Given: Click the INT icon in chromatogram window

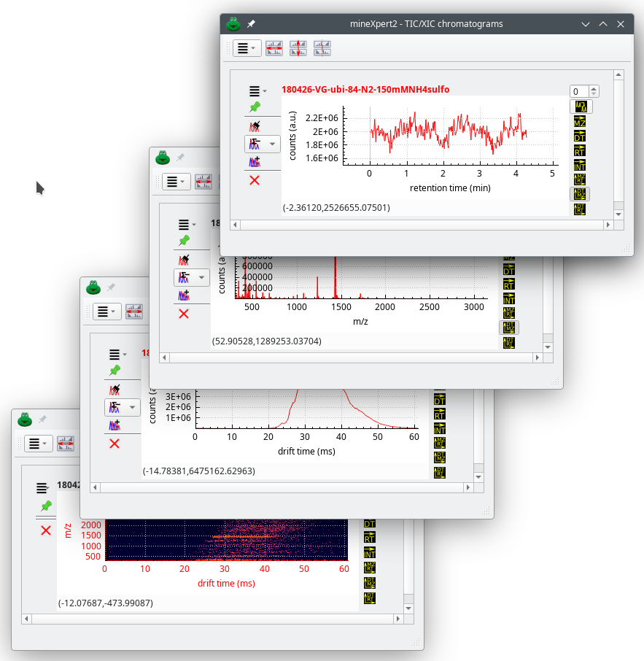Looking at the screenshot, I should pos(581,165).
